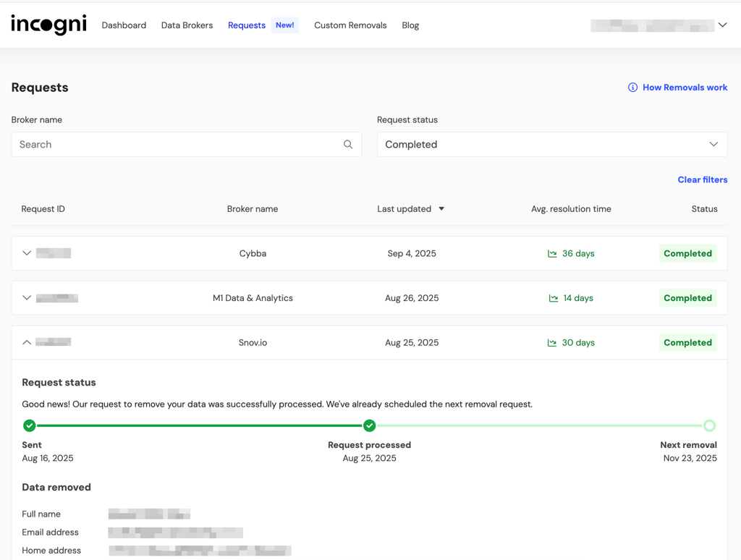Click the Data removed heading
This screenshot has height=560, width=741.
tap(56, 487)
